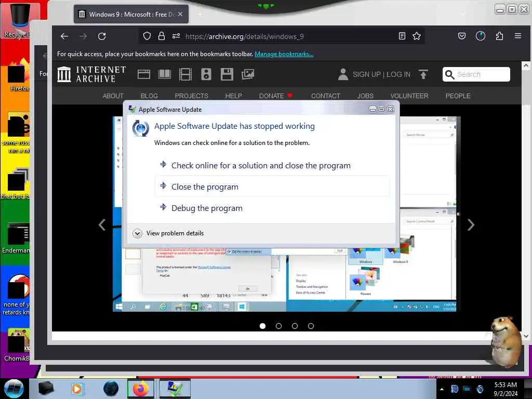Open the Internet Archive web icon
This screenshot has height=399, width=532.
coord(144,74)
